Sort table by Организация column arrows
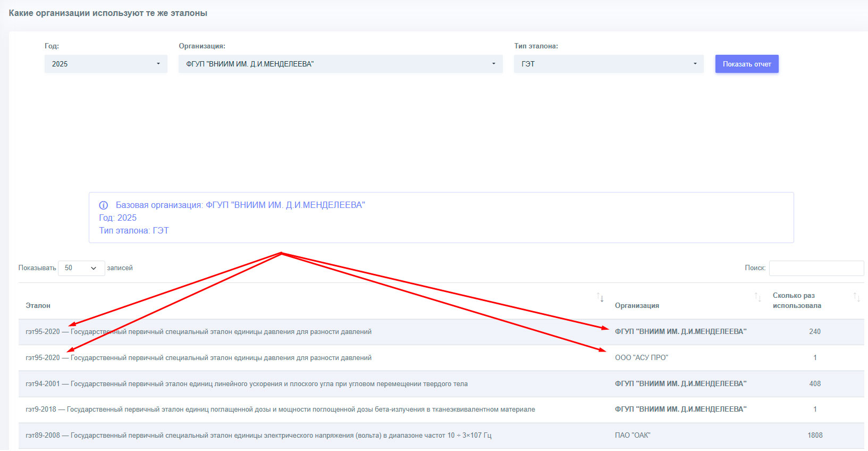This screenshot has height=451, width=868. pyautogui.click(x=757, y=297)
